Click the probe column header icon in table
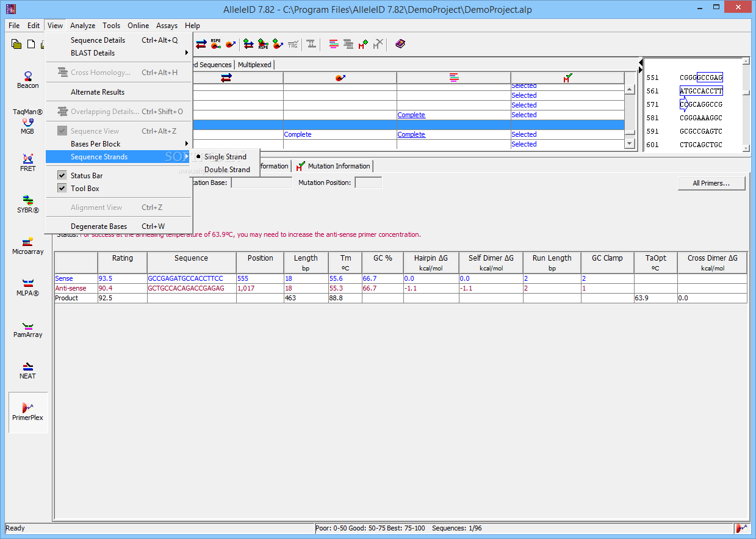The image size is (756, 539). [340, 78]
